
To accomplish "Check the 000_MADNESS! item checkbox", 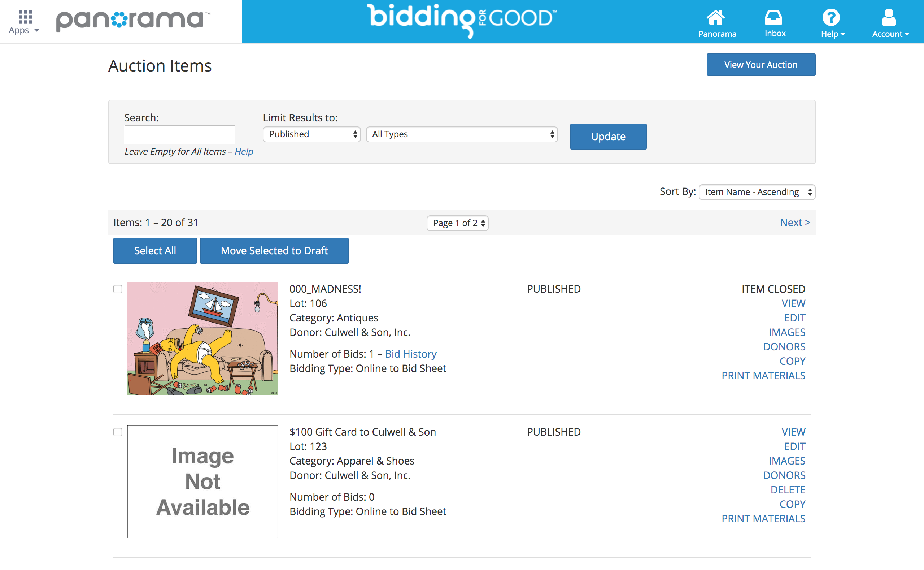I will (118, 289).
